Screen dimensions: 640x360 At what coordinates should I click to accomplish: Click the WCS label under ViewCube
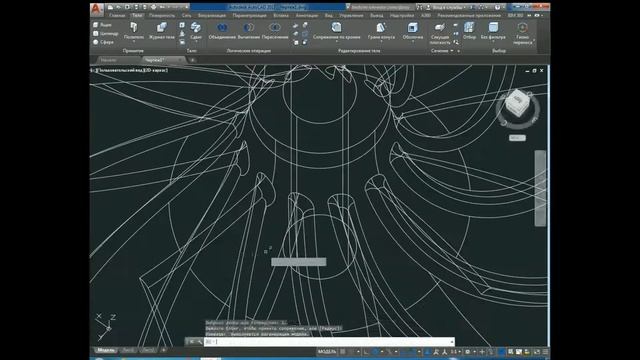tap(517, 138)
